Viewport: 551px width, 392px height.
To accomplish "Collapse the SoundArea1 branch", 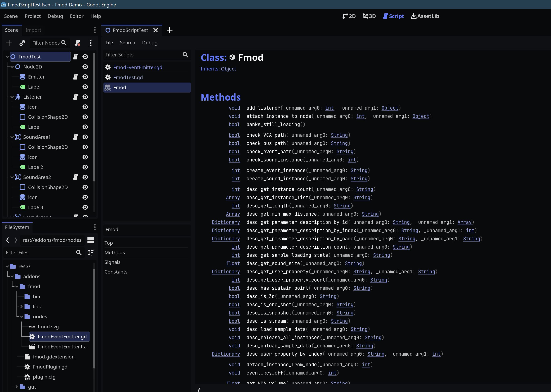I will click(12, 137).
